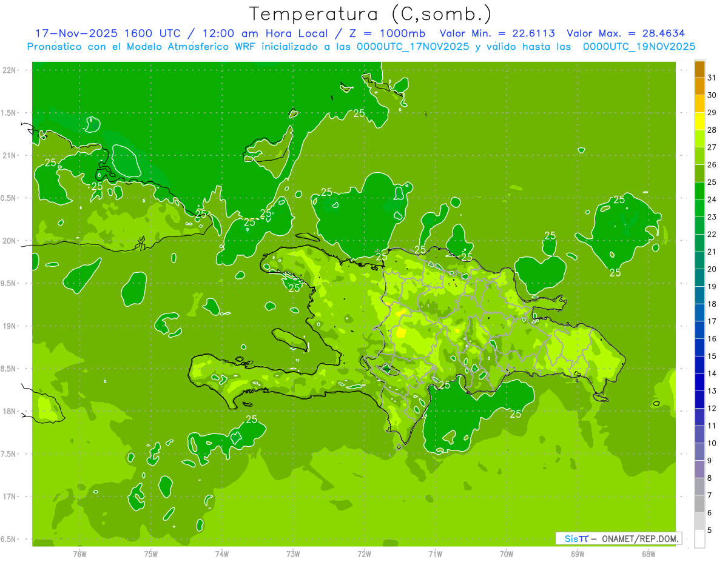Pick the dark blue swatch between 13 and 14
The height and width of the screenshot is (562, 728).
pyautogui.click(x=700, y=382)
